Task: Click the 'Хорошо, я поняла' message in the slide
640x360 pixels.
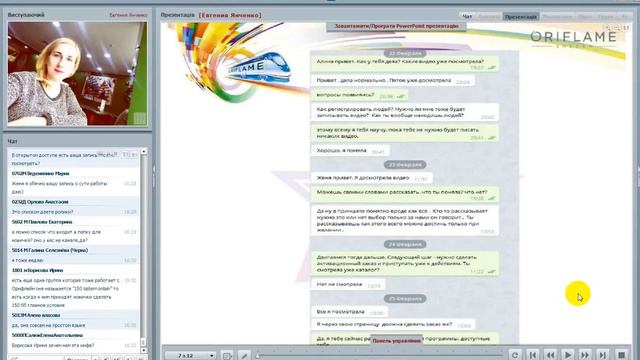Action: 350,151
